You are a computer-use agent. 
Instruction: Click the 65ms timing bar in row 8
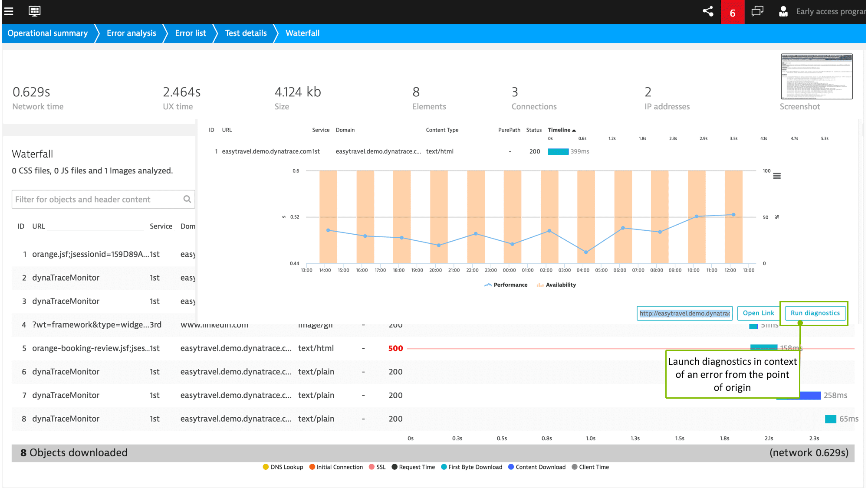pyautogui.click(x=830, y=419)
